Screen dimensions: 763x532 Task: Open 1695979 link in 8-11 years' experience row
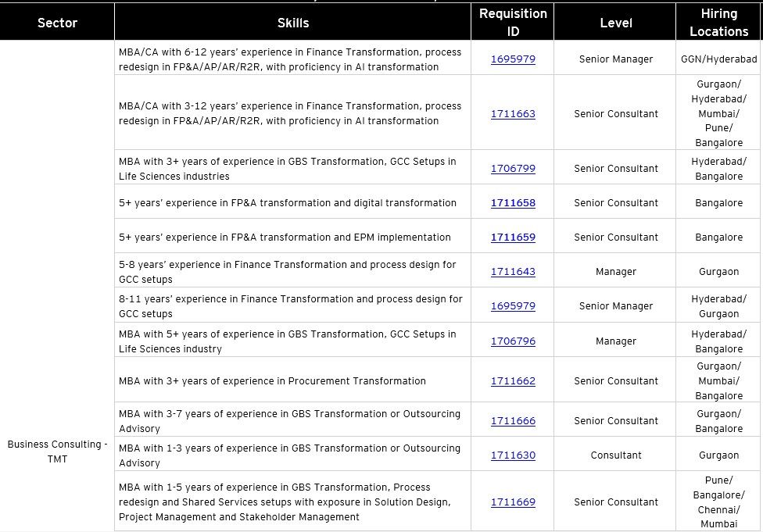pyautogui.click(x=513, y=306)
